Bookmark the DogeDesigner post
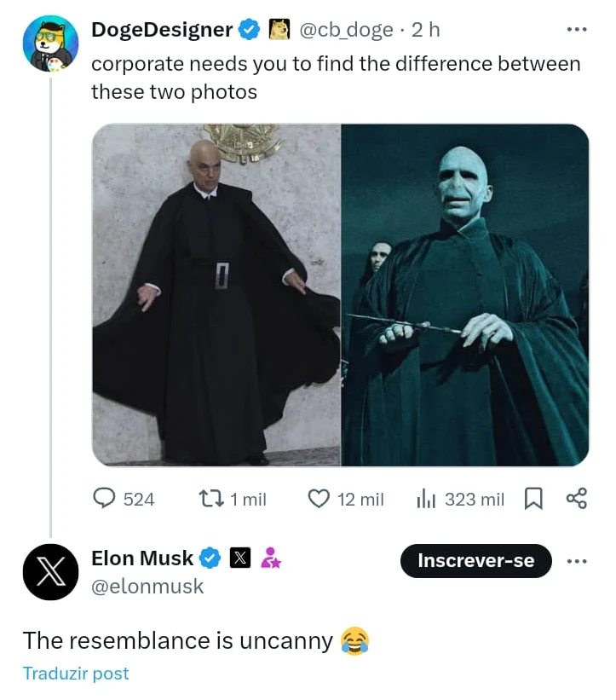Screen dimensions: 616x700 click(533, 499)
